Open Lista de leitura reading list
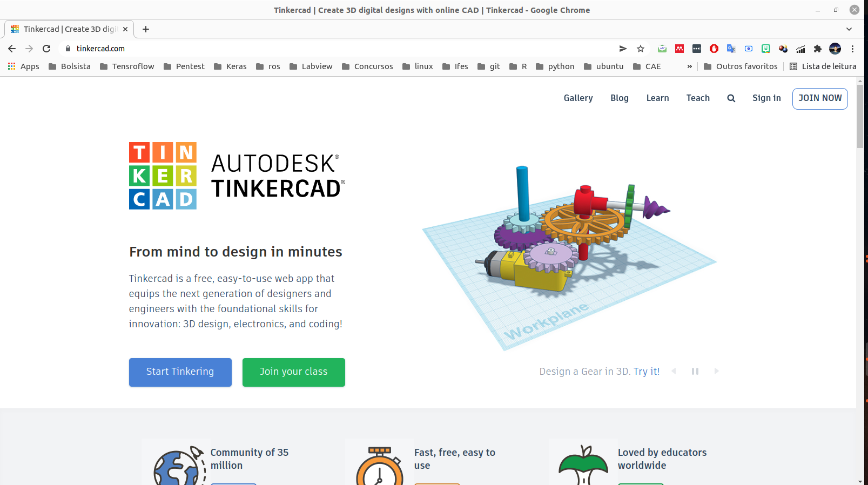Viewport: 868px width, 485px height. click(x=823, y=66)
